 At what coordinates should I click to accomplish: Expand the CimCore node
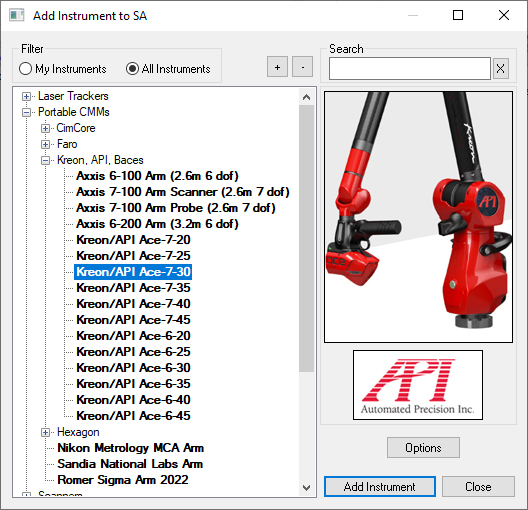(45, 129)
